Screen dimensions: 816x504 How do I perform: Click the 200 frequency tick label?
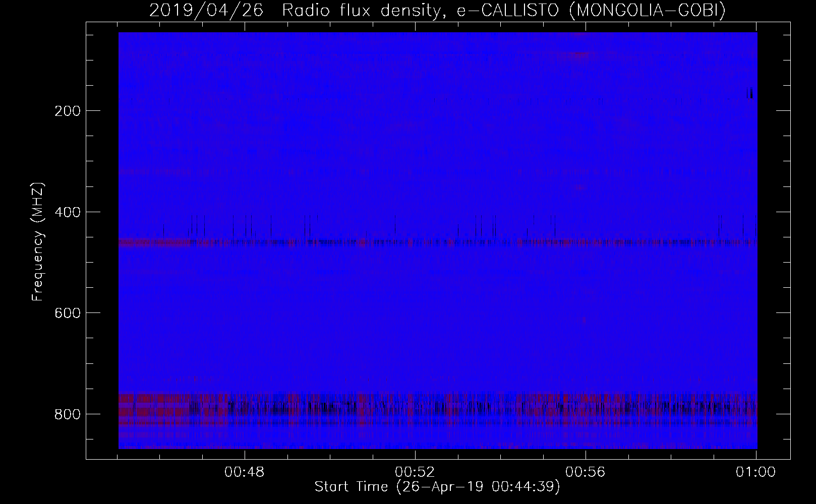[x=67, y=110]
